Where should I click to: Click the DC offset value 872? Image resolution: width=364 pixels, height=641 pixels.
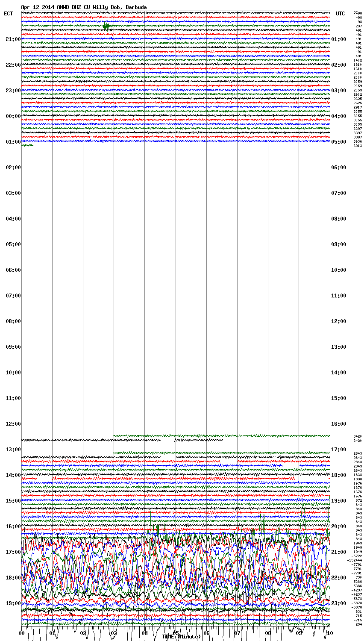tap(359, 500)
